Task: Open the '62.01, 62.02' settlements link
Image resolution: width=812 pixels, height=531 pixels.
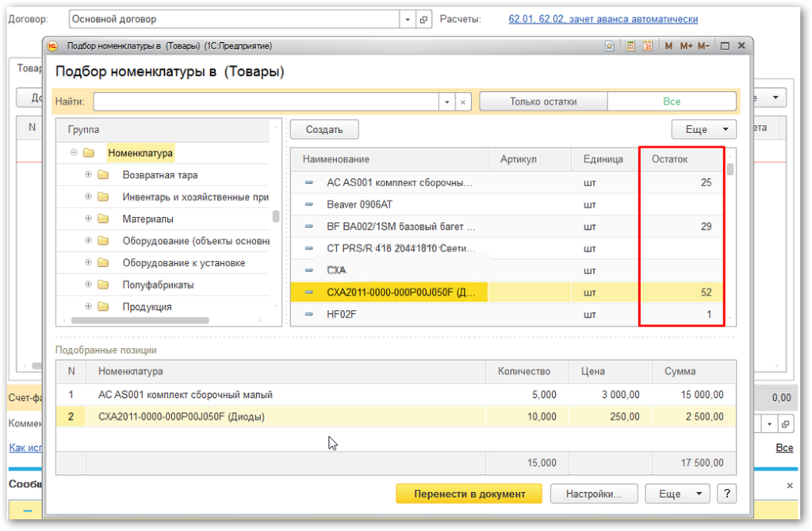Action: 603,19
